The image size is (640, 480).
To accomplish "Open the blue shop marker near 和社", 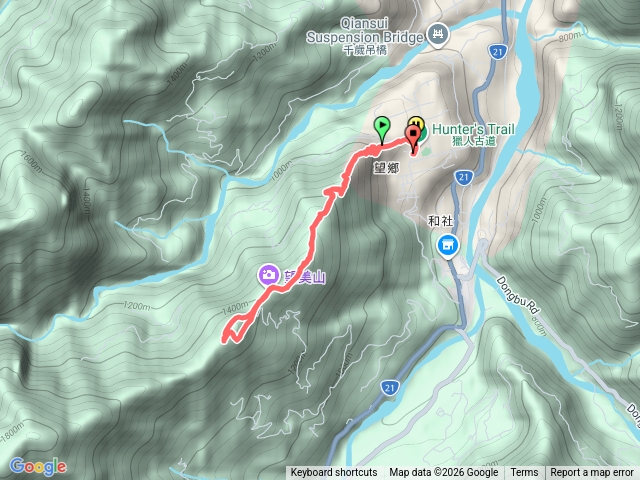I will pyautogui.click(x=448, y=246).
